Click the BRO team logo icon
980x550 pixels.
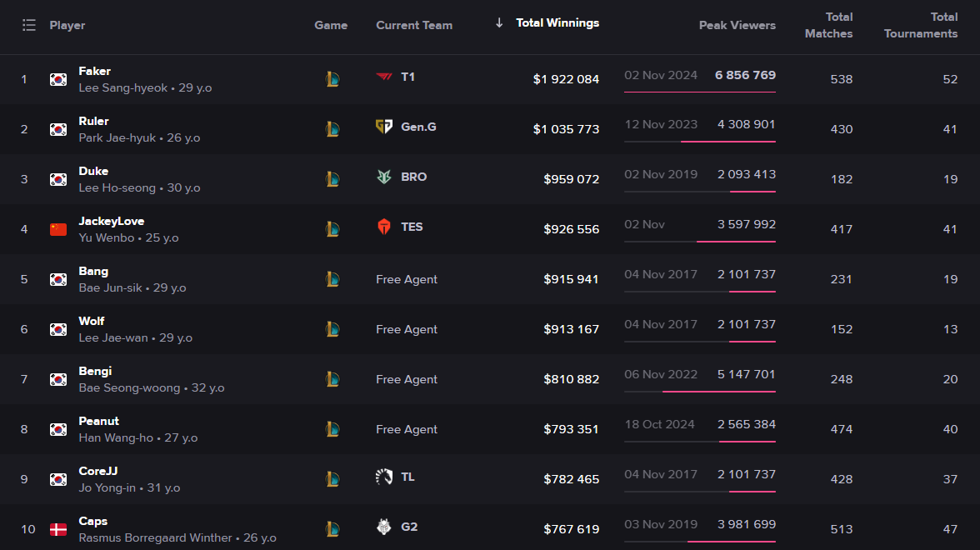click(383, 177)
